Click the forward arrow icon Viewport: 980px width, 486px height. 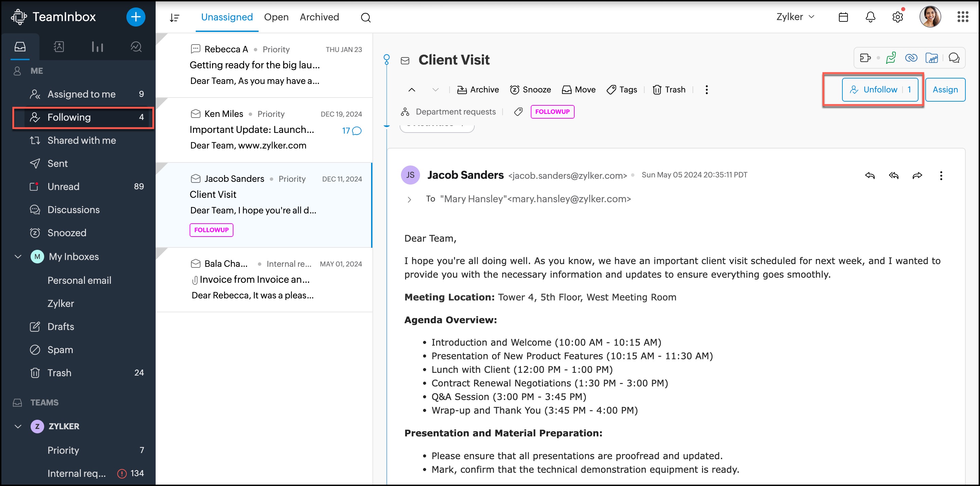[917, 175]
